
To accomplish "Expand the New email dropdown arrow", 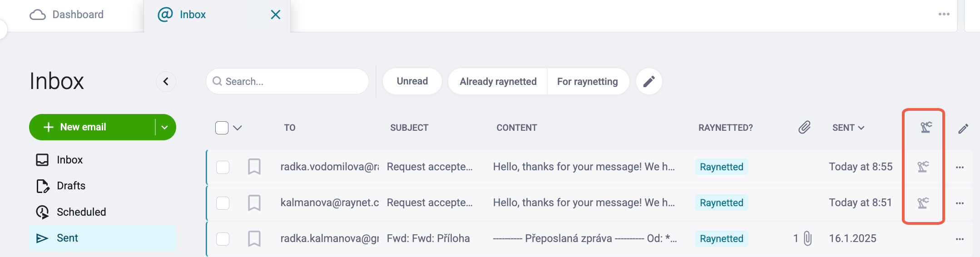I will click(x=165, y=128).
